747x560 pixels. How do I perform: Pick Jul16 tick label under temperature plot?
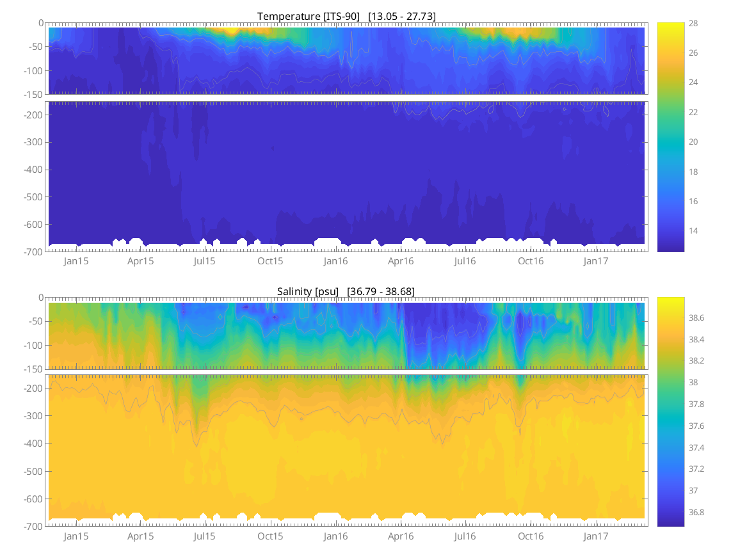click(x=465, y=261)
